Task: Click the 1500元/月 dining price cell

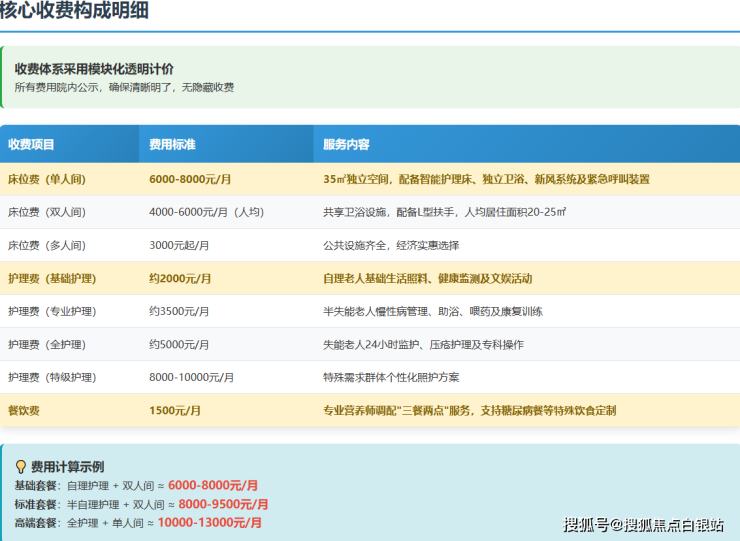Action: pyautogui.click(x=175, y=410)
